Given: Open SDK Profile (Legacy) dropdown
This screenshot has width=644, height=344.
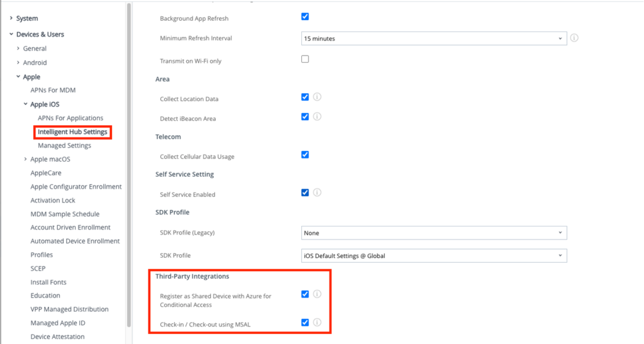Looking at the screenshot, I should tap(434, 233).
